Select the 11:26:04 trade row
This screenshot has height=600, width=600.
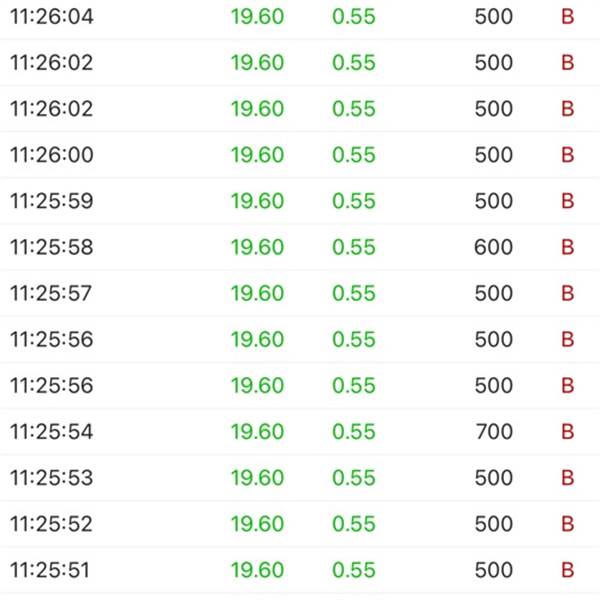point(300,16)
